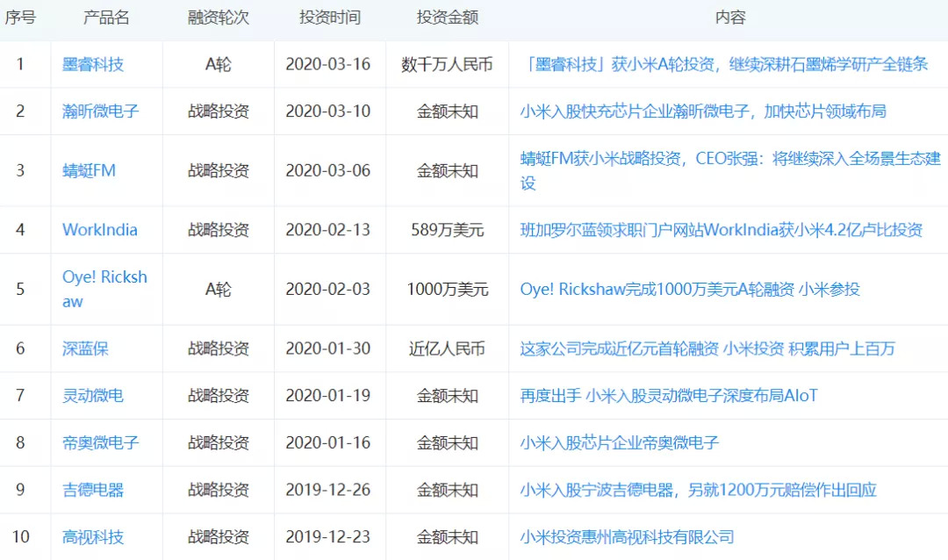Click A轮 in the 墨睿科技 row
This screenshot has width=948, height=560.
(x=219, y=64)
